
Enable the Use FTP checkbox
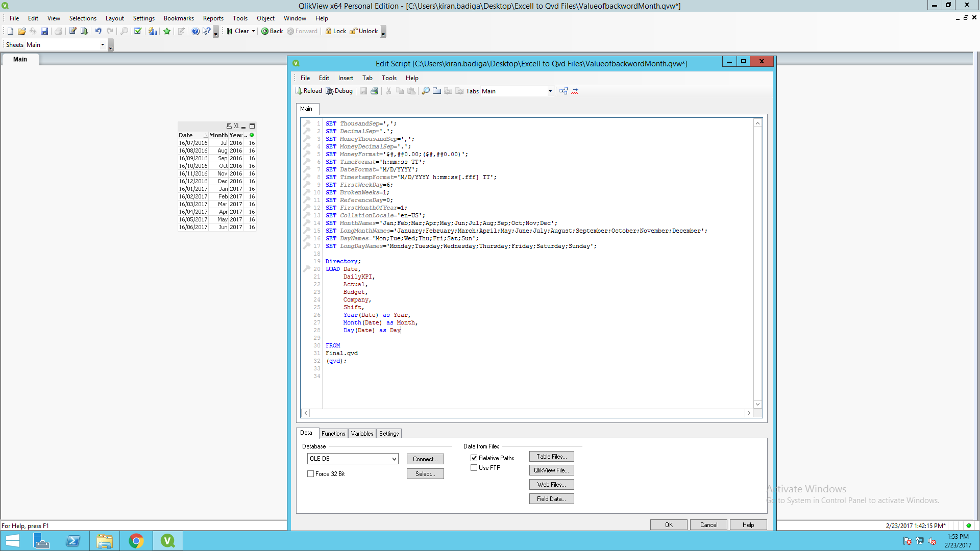point(474,468)
